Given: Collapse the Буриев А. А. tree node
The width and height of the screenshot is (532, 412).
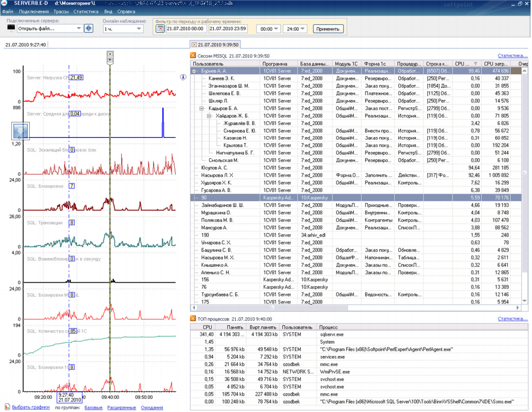Looking at the screenshot, I should coord(194,71).
